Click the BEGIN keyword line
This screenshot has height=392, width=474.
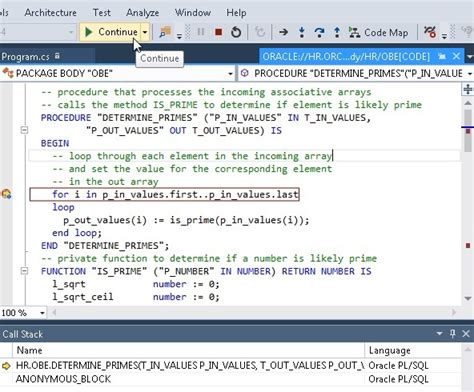point(55,143)
